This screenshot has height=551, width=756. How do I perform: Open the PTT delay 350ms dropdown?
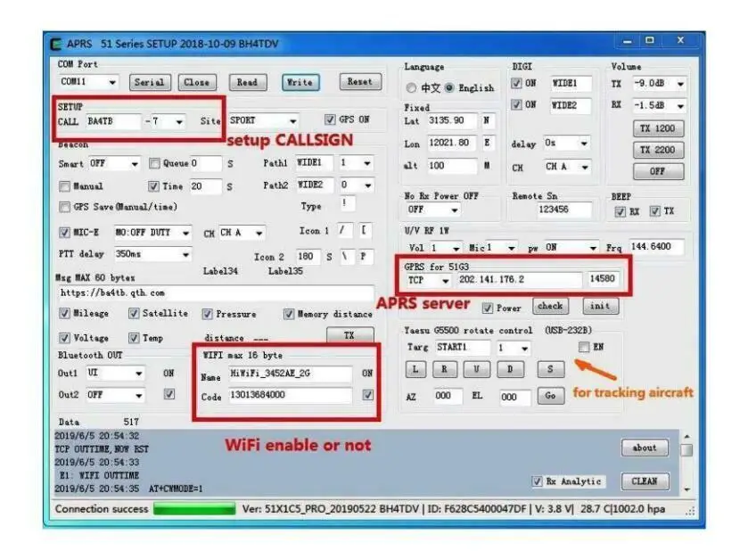click(x=152, y=254)
